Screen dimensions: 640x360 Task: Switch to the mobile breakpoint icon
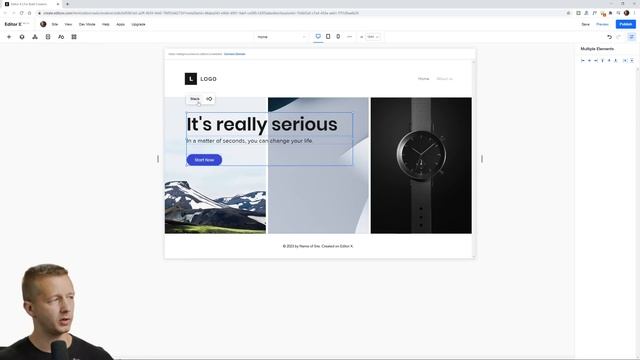[338, 36]
